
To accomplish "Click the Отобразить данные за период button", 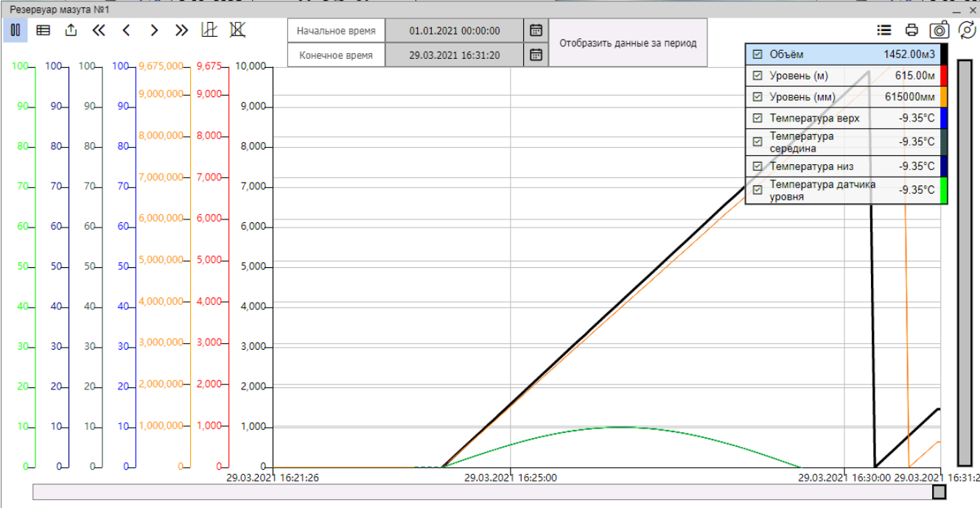I will click(x=628, y=43).
